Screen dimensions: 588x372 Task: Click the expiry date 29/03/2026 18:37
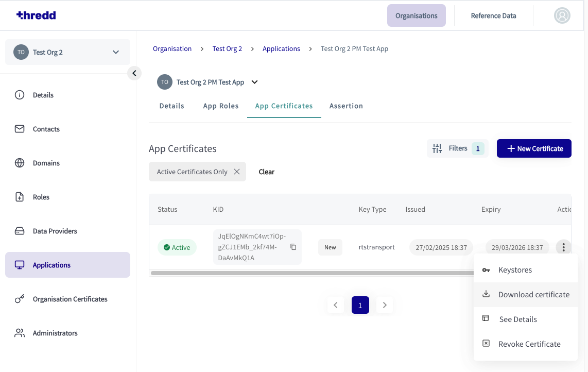pyautogui.click(x=517, y=247)
